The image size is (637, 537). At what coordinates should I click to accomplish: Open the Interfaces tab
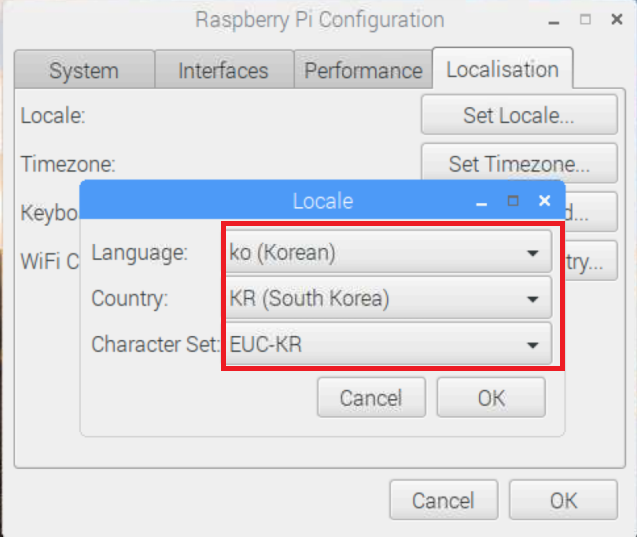(224, 70)
